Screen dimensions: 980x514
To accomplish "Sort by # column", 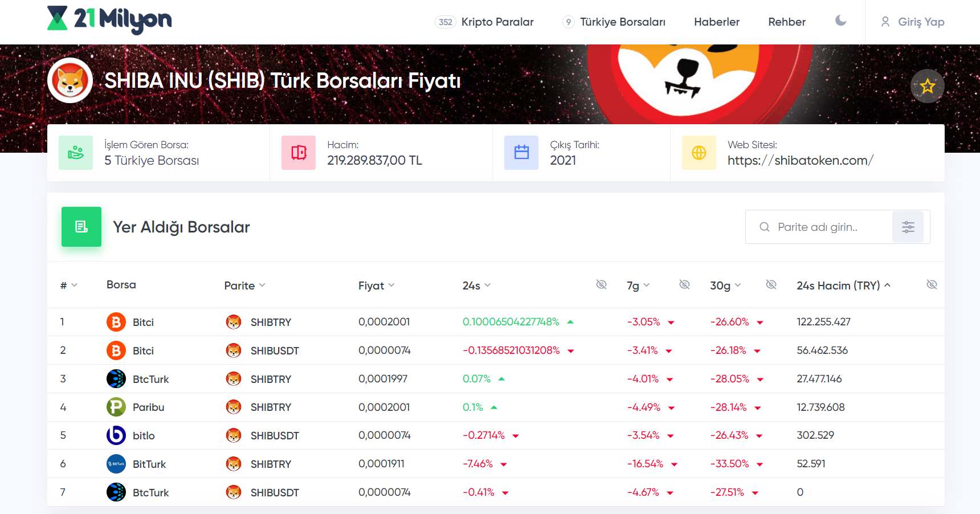I will 69,285.
